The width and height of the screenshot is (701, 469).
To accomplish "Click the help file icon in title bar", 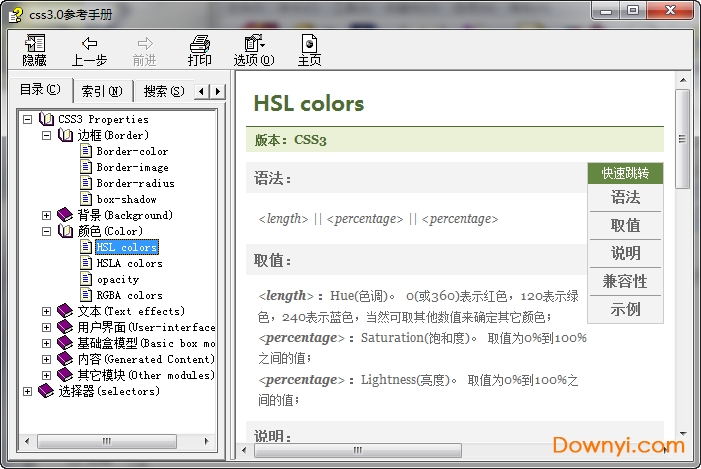I will (x=16, y=15).
